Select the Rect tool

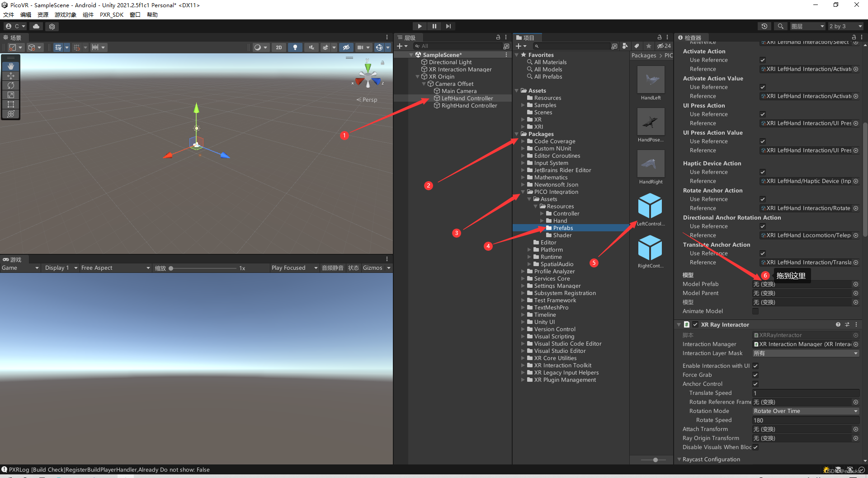[11, 104]
